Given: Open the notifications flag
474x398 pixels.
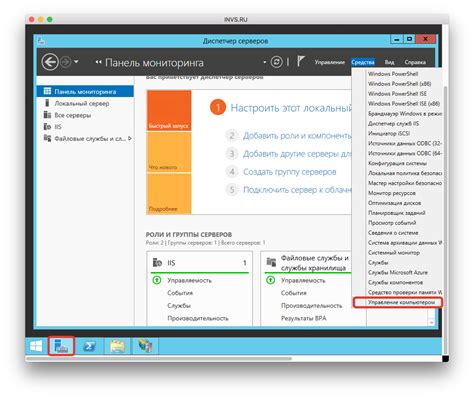Looking at the screenshot, I should point(301,61).
